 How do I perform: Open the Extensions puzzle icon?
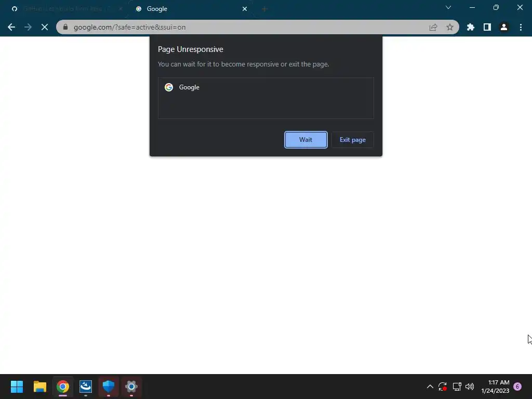pyautogui.click(x=471, y=27)
